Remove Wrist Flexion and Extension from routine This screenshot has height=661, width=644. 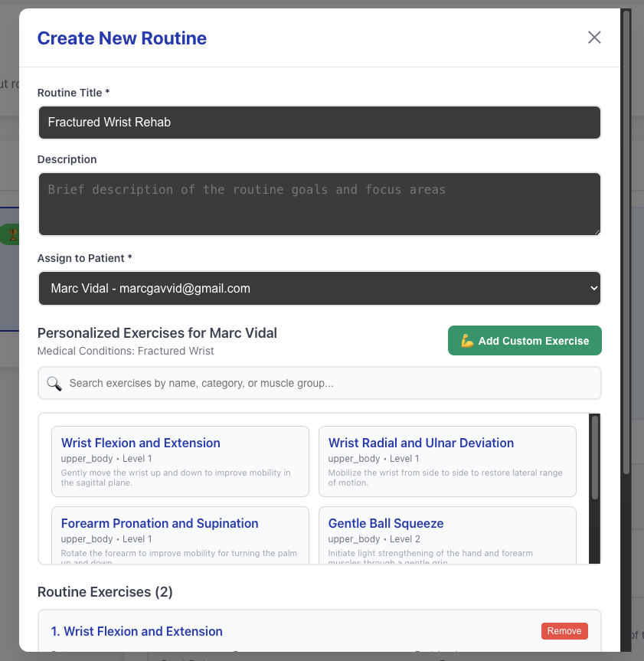[x=564, y=631]
